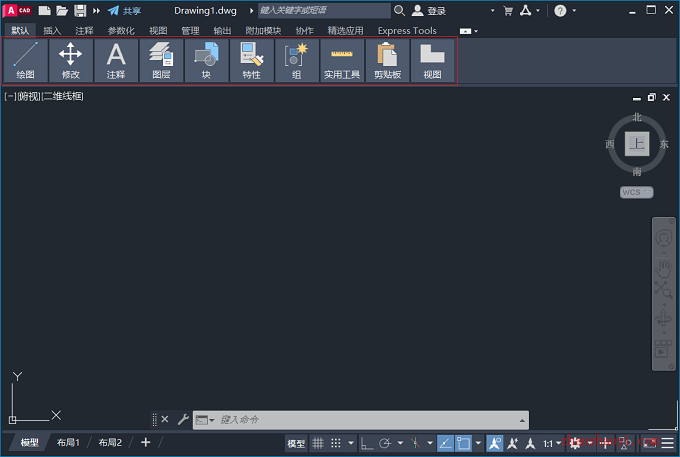Viewport: 680px width, 457px height.
Task: Switch to the Express Tools tab
Action: 407,31
